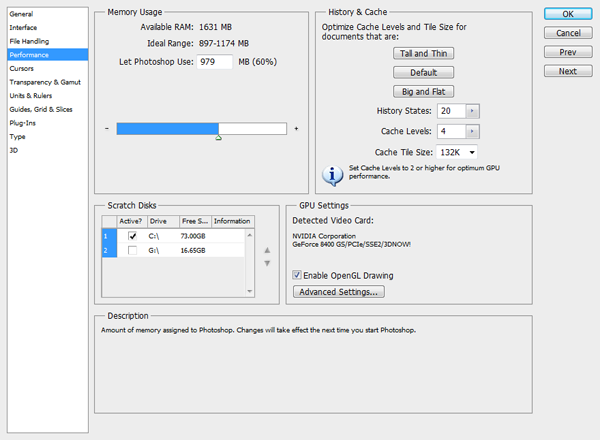Screen dimensions: 600x440
Task: Open the History States dropdown
Action: point(472,111)
